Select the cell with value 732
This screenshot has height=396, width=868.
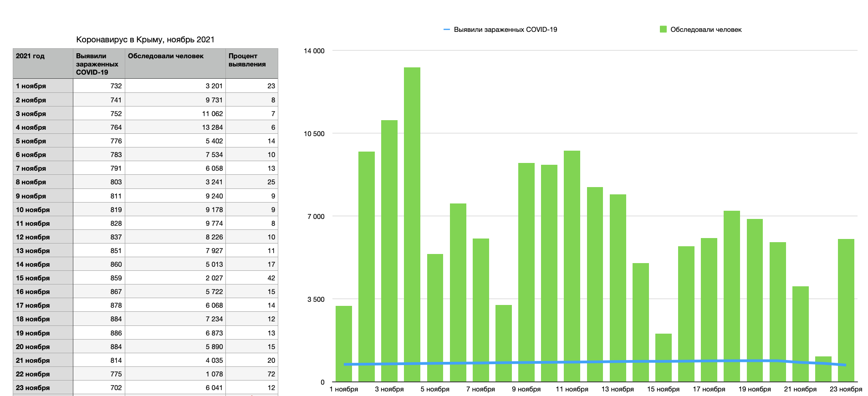99,86
